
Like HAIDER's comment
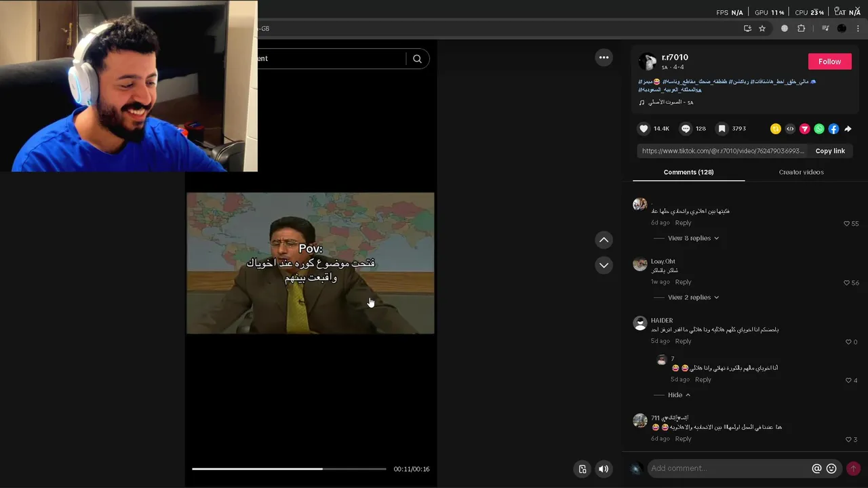point(848,342)
